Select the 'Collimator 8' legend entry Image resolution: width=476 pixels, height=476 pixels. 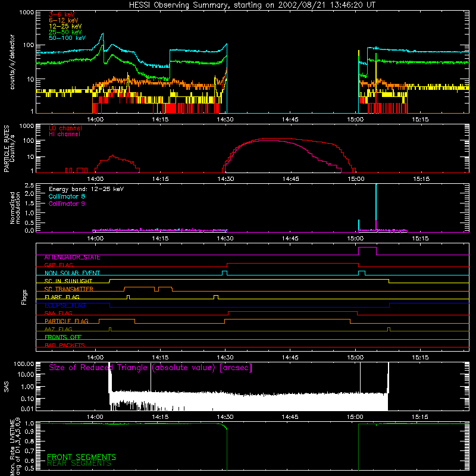pos(67,196)
